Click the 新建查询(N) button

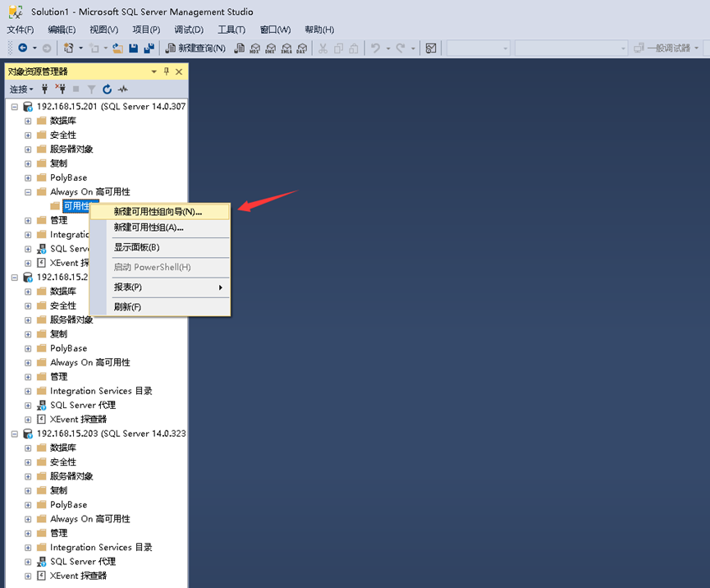[x=195, y=48]
